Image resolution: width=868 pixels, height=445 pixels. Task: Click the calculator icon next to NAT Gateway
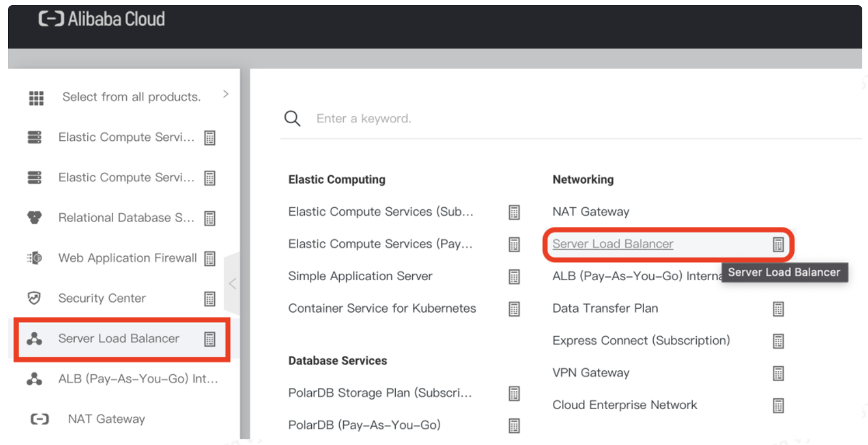coord(778,212)
